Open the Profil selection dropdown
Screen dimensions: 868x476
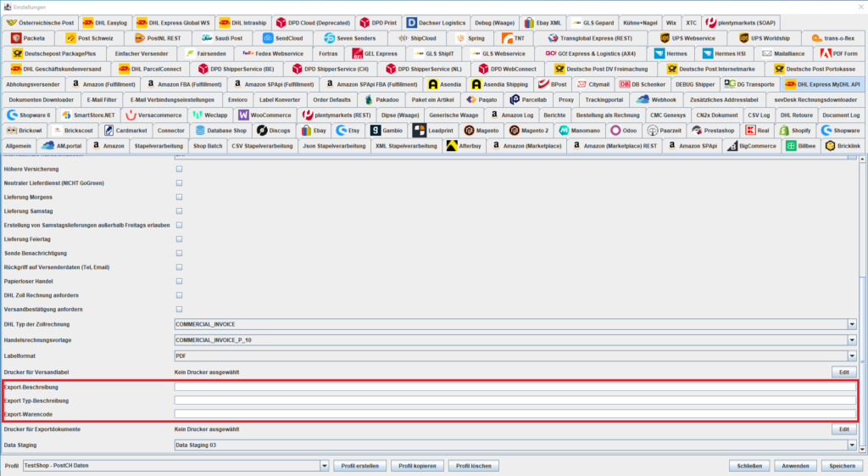(325, 466)
